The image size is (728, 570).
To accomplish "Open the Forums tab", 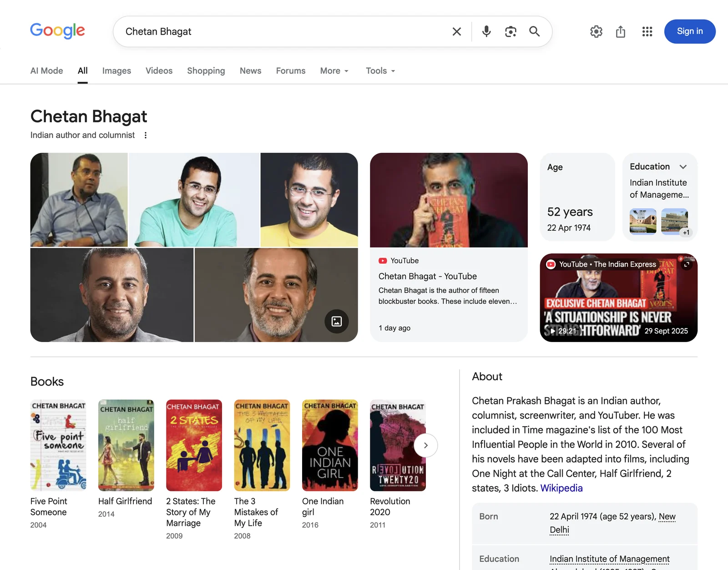I will point(291,71).
